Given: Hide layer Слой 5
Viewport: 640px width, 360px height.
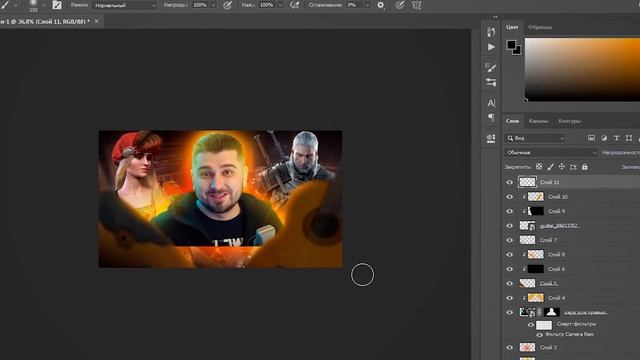Looking at the screenshot, I should point(509,283).
